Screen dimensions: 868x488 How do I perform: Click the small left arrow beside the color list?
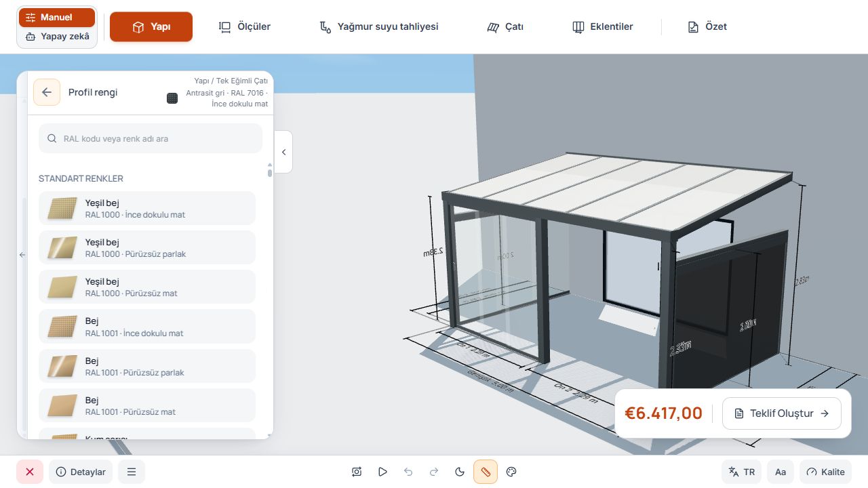coord(22,255)
